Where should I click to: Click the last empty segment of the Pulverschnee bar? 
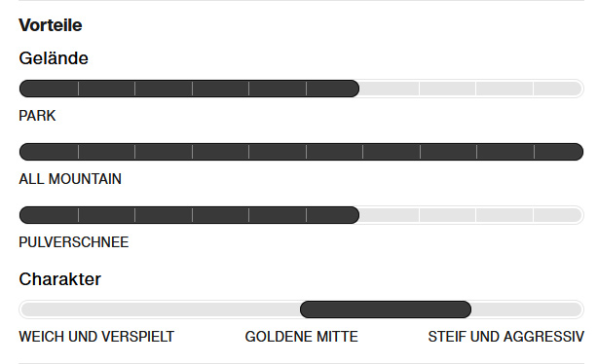click(558, 215)
